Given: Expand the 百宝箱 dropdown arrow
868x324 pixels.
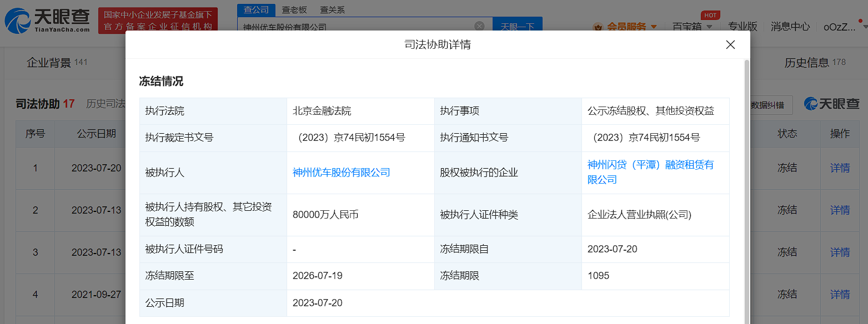Looking at the screenshot, I should [x=709, y=27].
